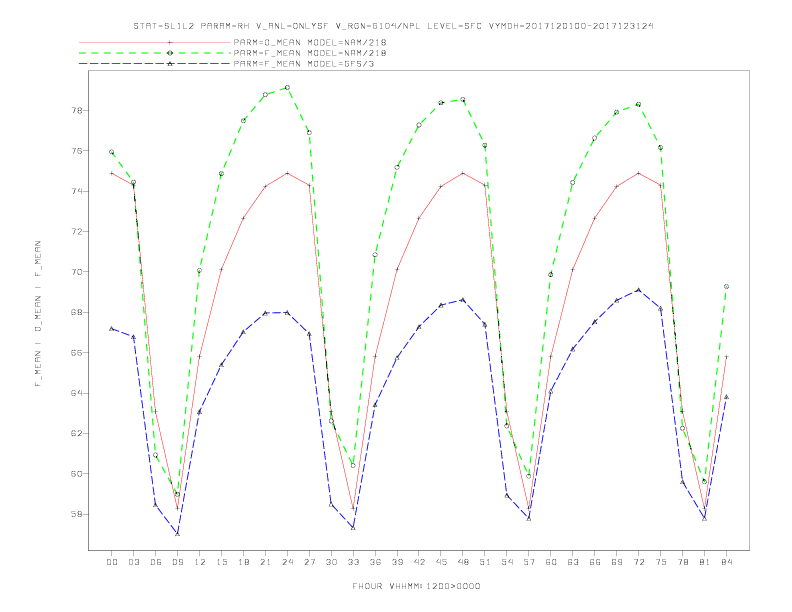The image size is (792, 612).
Task: Click x-axis tick label 69
Action: pyautogui.click(x=617, y=562)
